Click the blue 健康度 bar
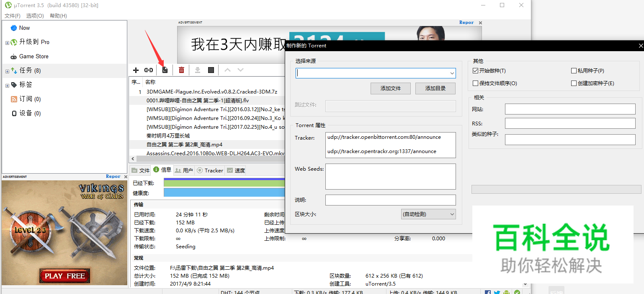The image size is (644, 294). pyautogui.click(x=224, y=193)
